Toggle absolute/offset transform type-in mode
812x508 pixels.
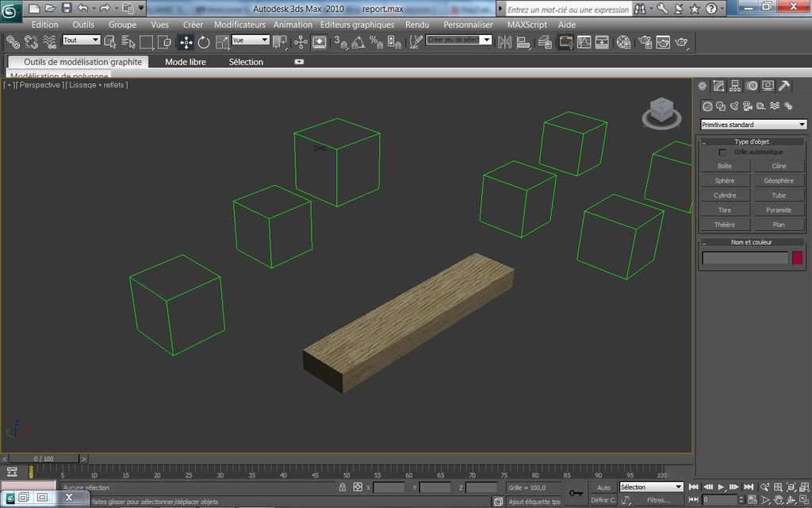click(358, 487)
